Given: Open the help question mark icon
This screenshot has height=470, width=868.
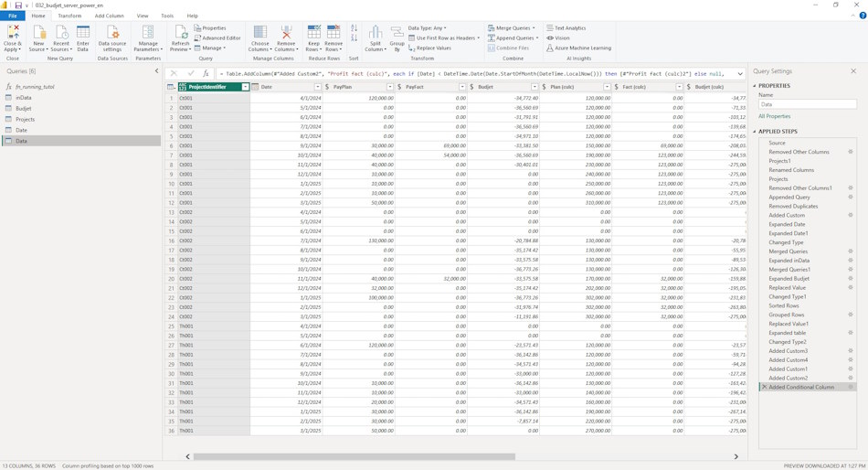Looking at the screenshot, I should 863,16.
